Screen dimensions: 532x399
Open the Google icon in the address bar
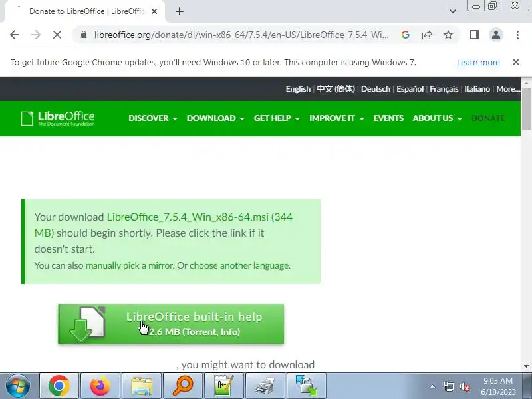click(405, 35)
